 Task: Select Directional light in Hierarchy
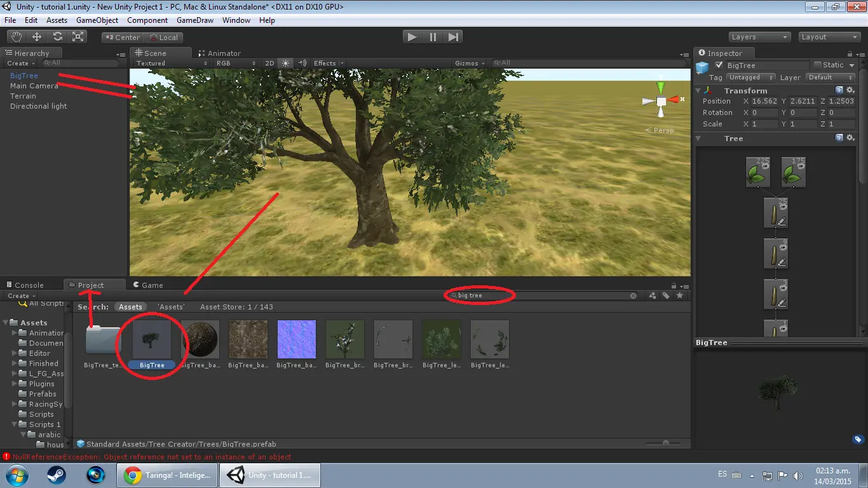(x=38, y=106)
